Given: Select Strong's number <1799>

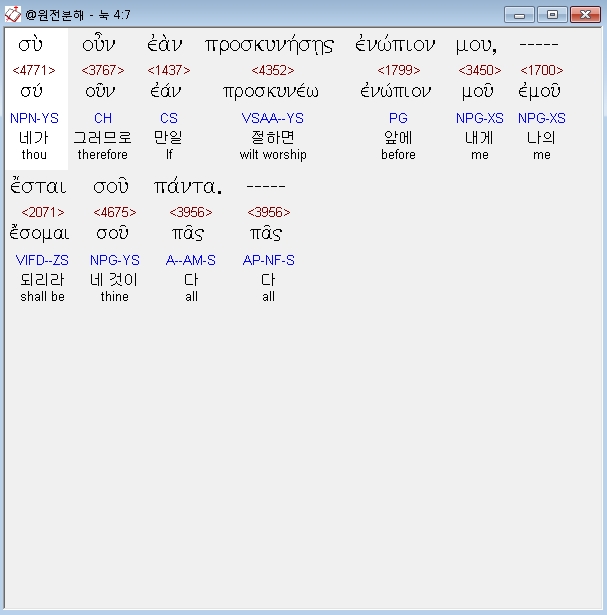Looking at the screenshot, I should (398, 70).
